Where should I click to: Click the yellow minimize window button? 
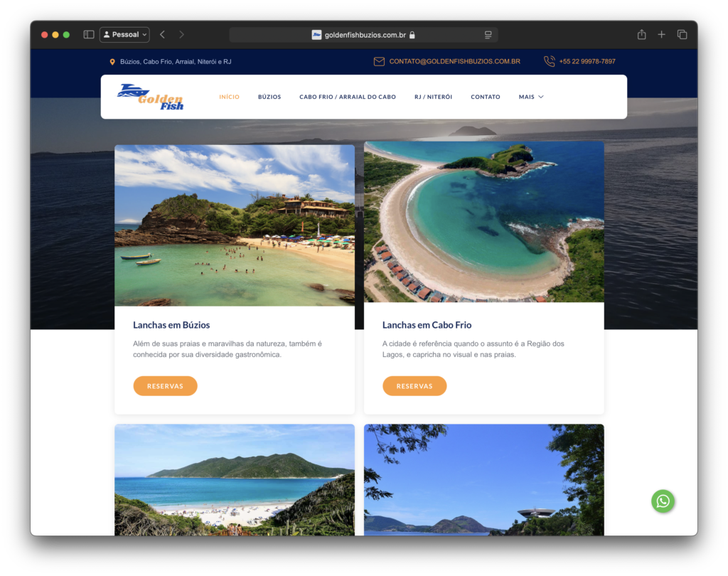(x=55, y=35)
